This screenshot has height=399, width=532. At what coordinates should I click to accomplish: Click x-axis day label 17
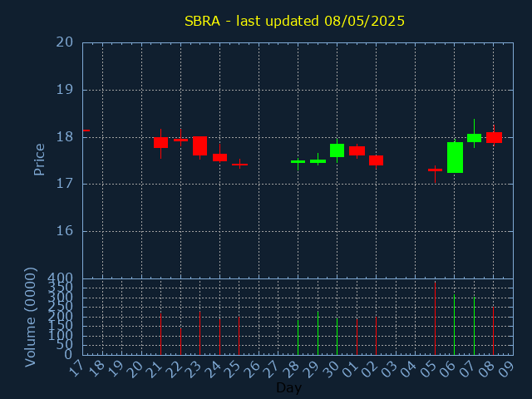[x=76, y=369]
